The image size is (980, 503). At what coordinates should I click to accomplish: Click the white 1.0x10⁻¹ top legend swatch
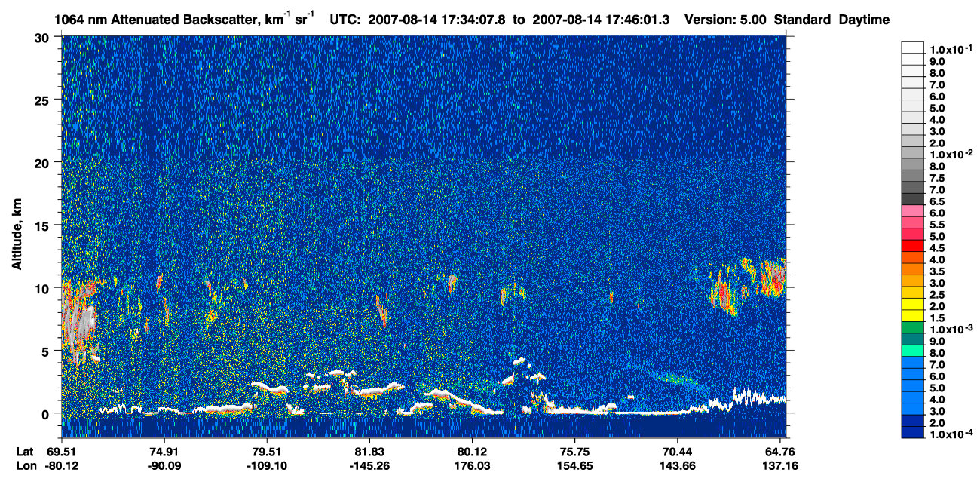[912, 47]
